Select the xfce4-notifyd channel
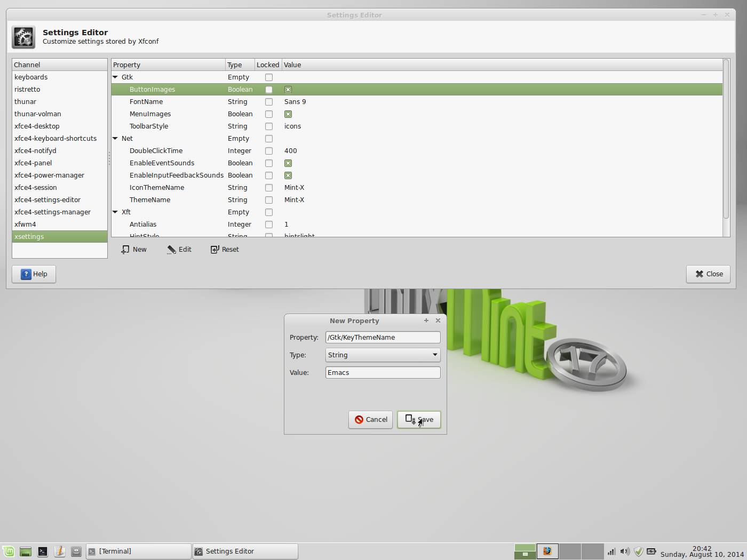This screenshot has height=560, width=747. click(x=60, y=151)
